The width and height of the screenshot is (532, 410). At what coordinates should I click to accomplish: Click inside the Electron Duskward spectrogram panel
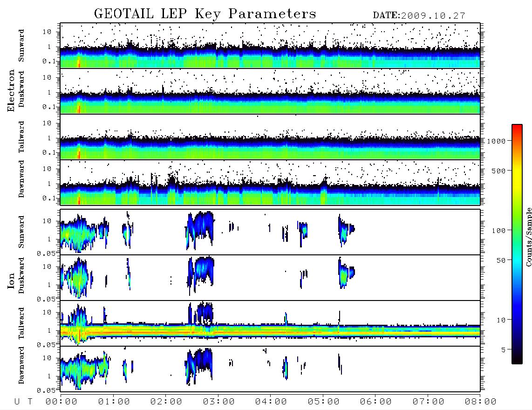pos(270,91)
